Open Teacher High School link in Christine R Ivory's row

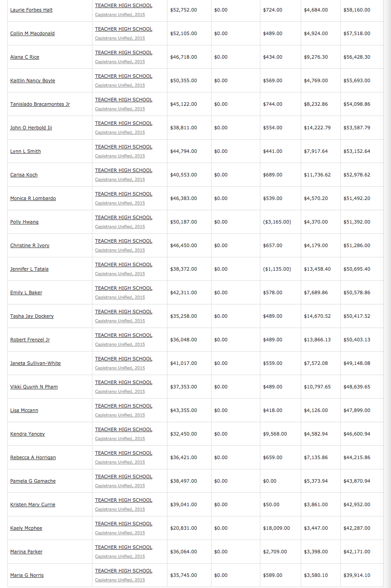pos(124,241)
